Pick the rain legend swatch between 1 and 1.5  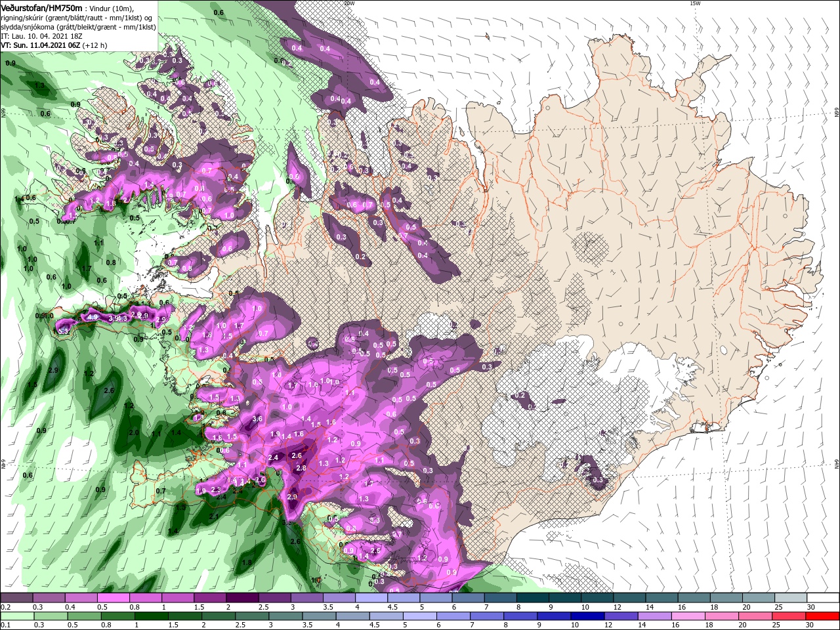[151, 616]
